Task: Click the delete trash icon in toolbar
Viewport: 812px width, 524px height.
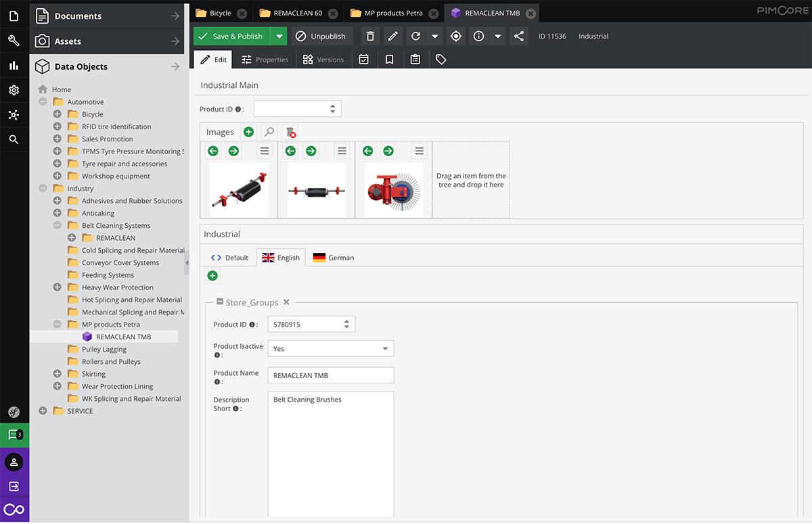Action: click(x=369, y=37)
